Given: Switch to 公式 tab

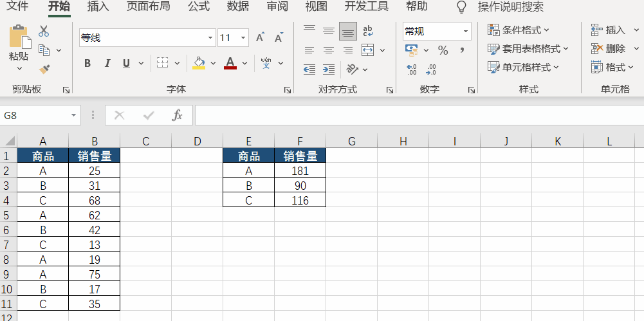Looking at the screenshot, I should (x=199, y=6).
